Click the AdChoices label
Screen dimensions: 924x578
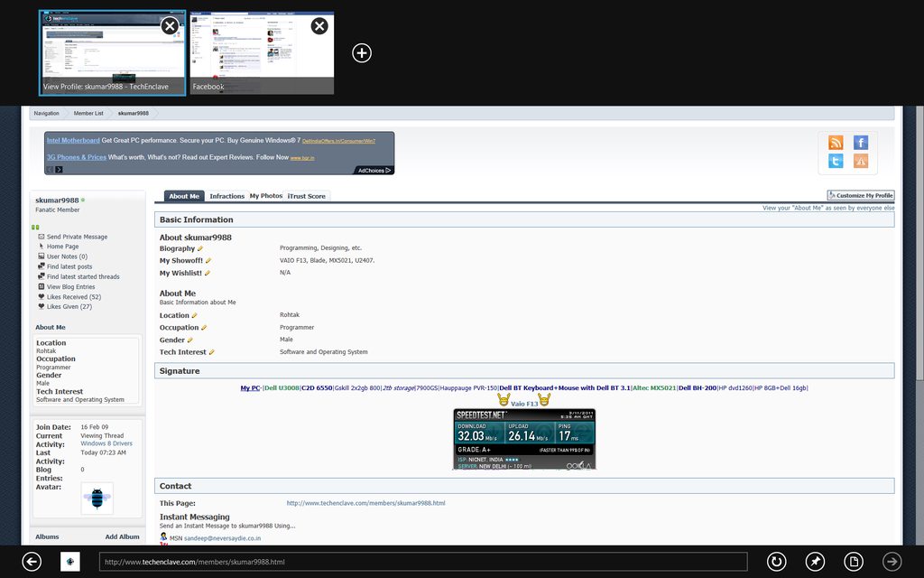[374, 170]
